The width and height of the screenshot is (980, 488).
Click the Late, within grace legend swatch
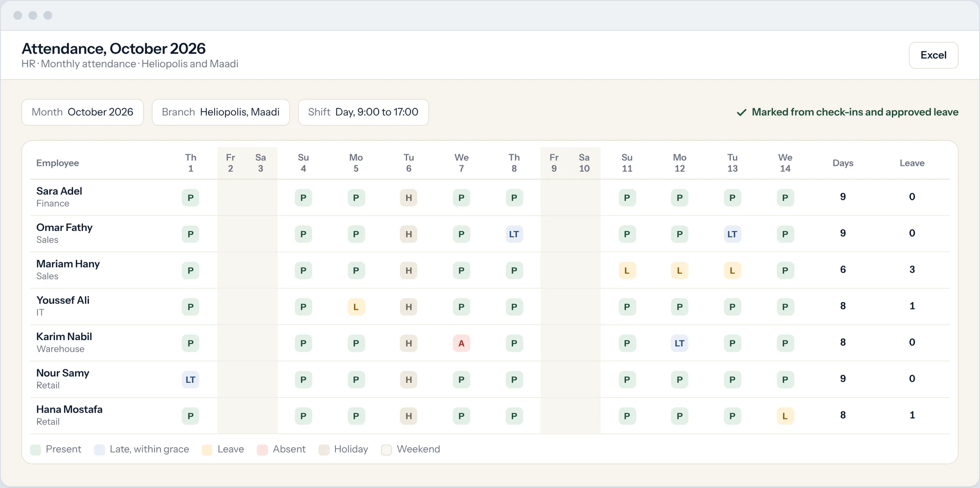click(99, 450)
